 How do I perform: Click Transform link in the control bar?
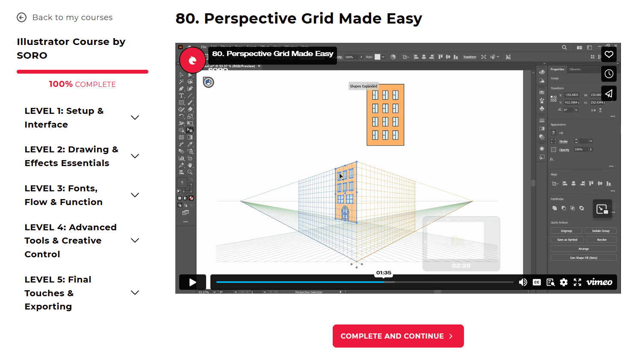(470, 57)
